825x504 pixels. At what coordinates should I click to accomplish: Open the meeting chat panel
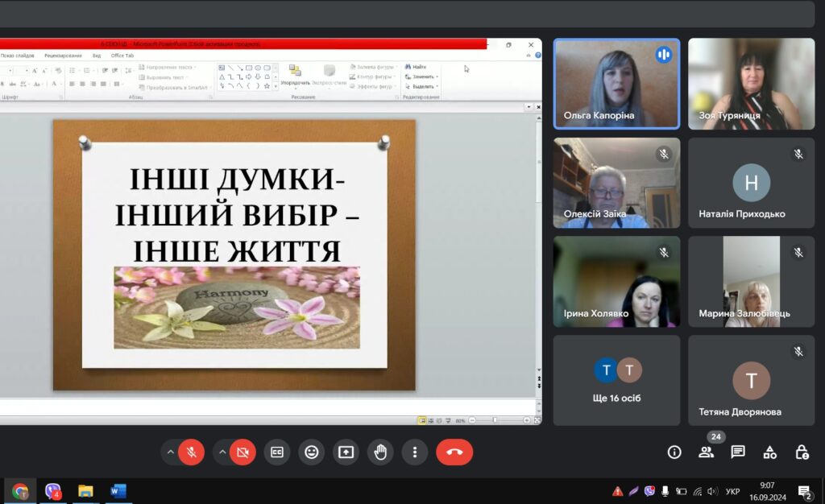[x=737, y=452]
